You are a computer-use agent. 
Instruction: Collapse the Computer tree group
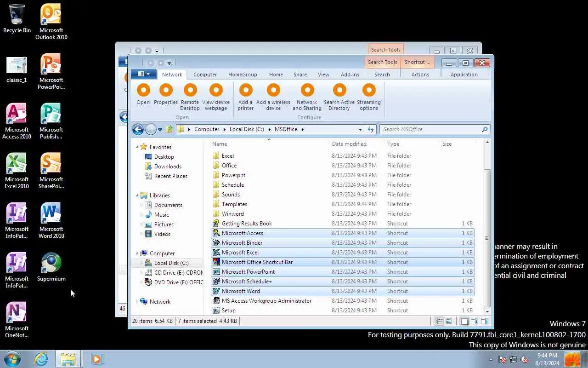click(x=137, y=253)
